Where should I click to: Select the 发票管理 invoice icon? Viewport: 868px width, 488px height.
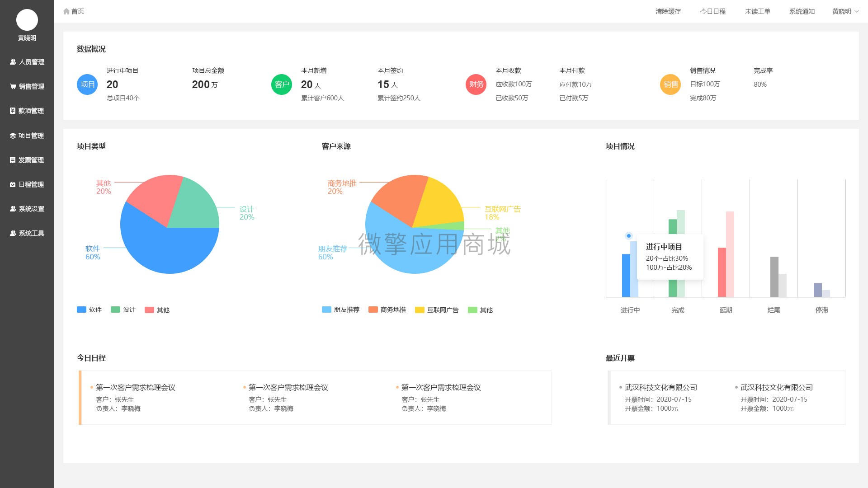click(x=12, y=160)
